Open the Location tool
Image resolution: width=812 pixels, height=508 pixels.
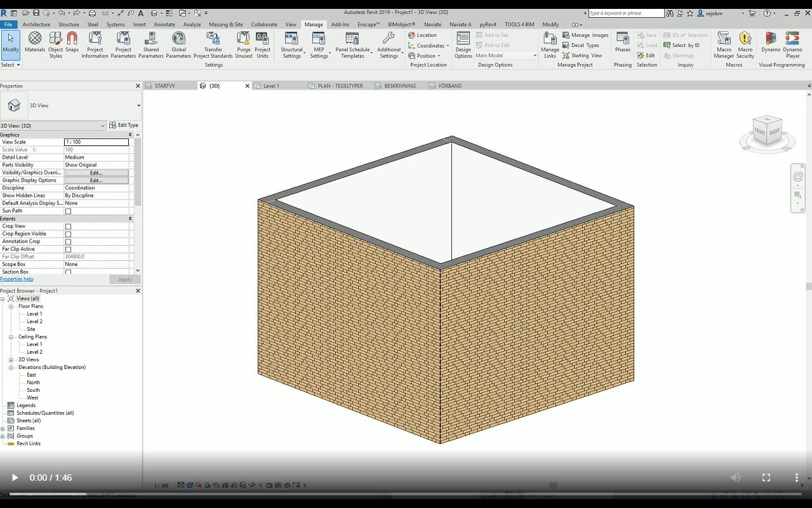pos(423,35)
